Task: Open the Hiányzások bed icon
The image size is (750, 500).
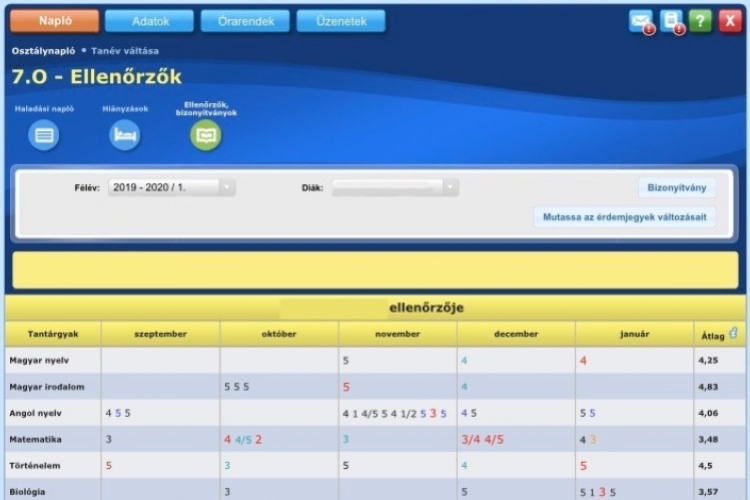Action: [125, 135]
